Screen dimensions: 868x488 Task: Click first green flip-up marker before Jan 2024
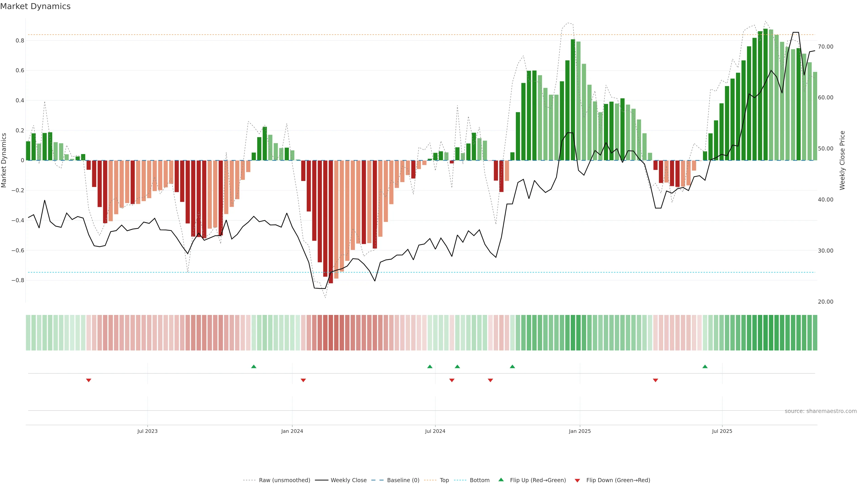(254, 366)
